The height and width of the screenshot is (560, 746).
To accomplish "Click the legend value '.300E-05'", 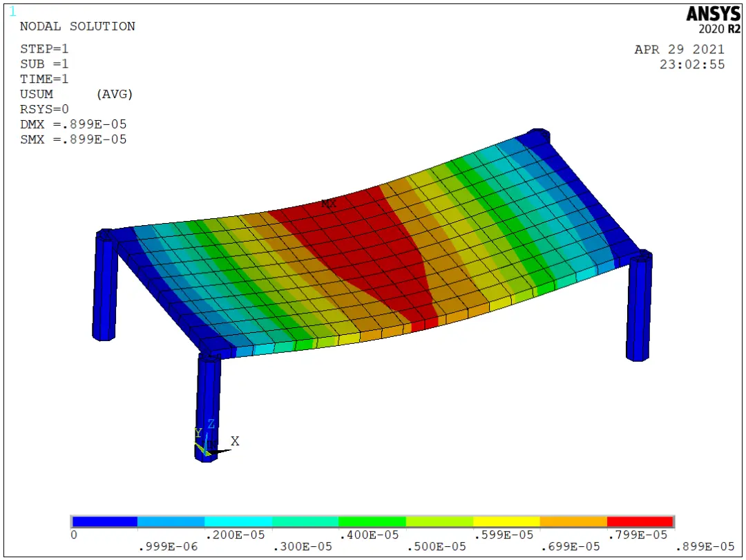I will [x=303, y=547].
